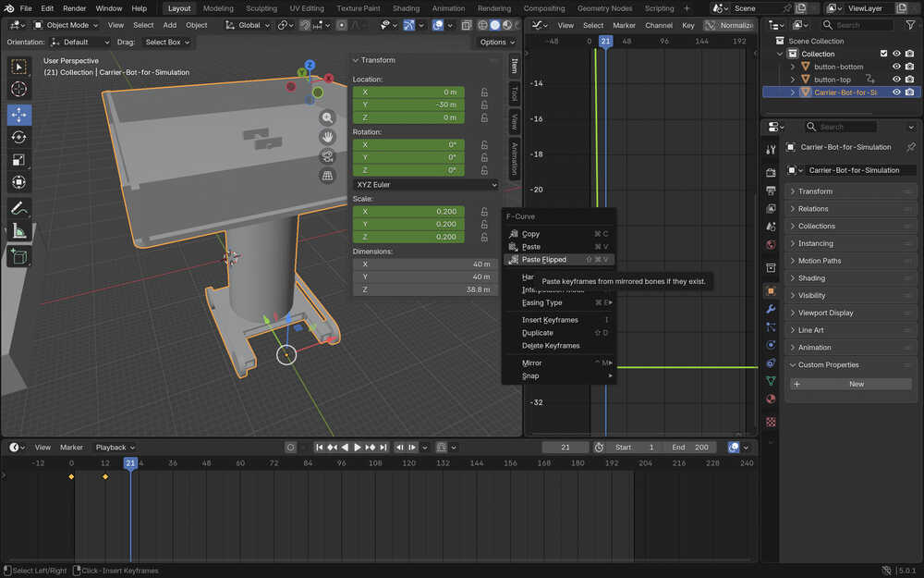Click the End frame field in the timeline
Screen dimensions: 924x578
pos(692,448)
